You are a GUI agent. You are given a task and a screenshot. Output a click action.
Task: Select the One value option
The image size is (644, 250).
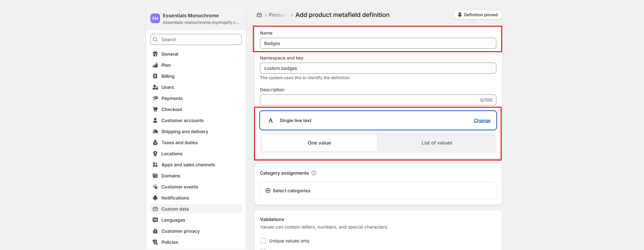tap(319, 143)
